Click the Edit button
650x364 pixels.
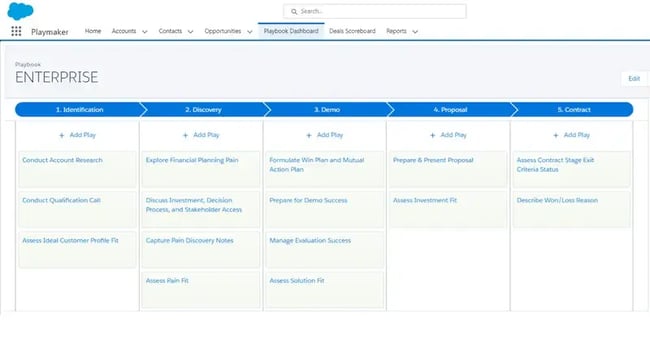(634, 78)
